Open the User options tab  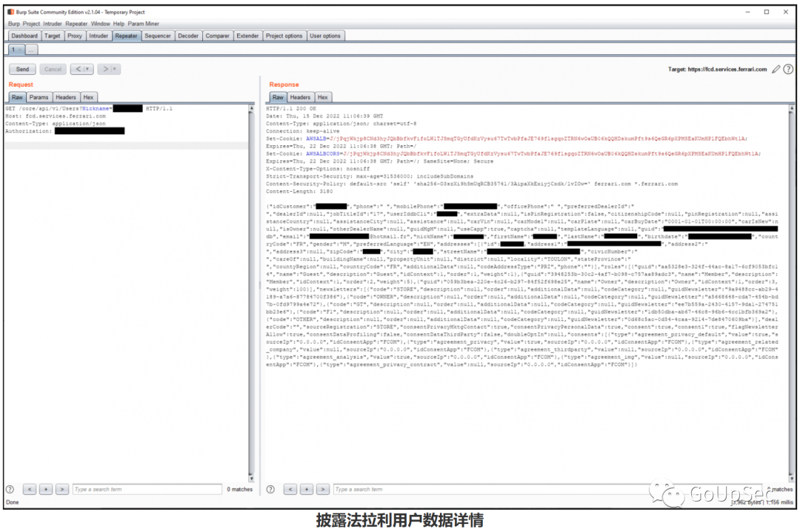[x=325, y=36]
